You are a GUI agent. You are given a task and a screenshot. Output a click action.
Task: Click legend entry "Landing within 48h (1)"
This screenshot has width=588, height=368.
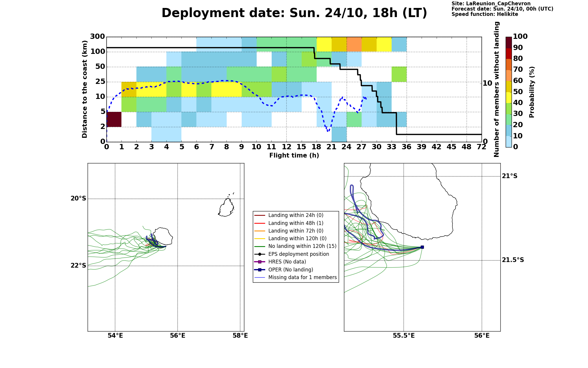point(296,223)
